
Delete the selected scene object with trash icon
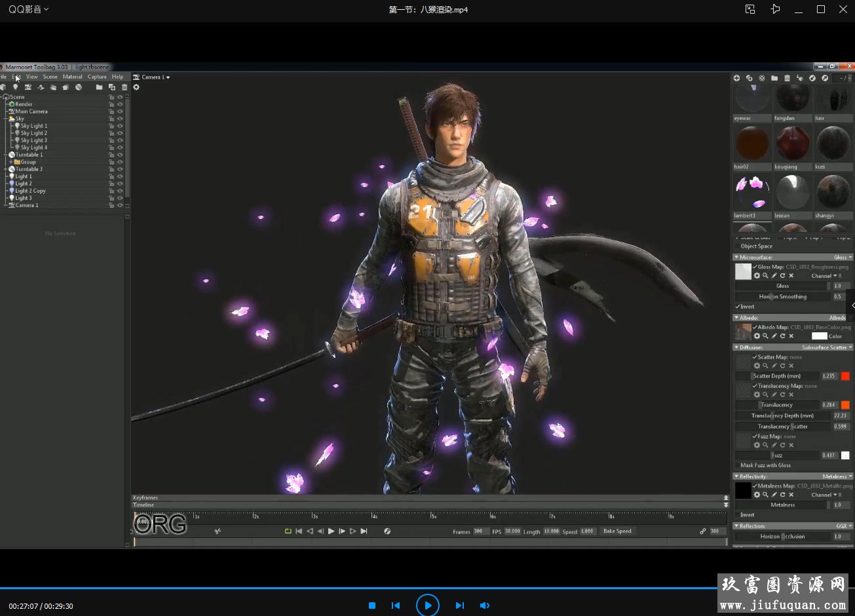click(x=124, y=87)
